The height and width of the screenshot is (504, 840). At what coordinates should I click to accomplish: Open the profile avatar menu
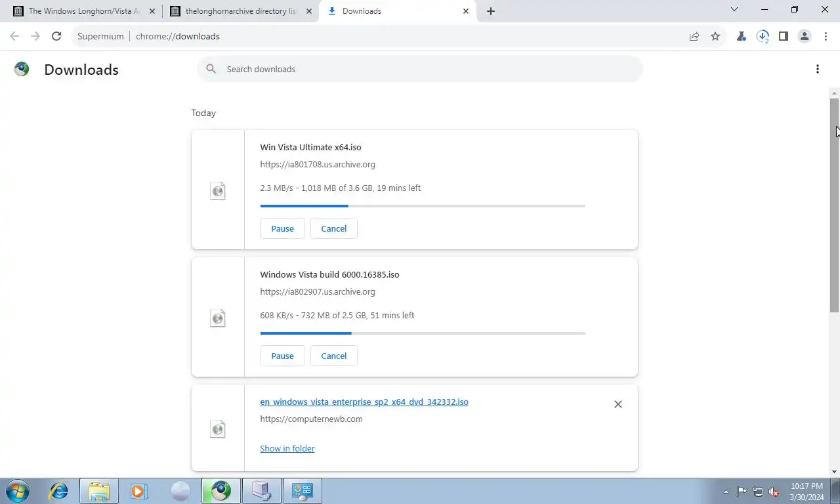(805, 36)
